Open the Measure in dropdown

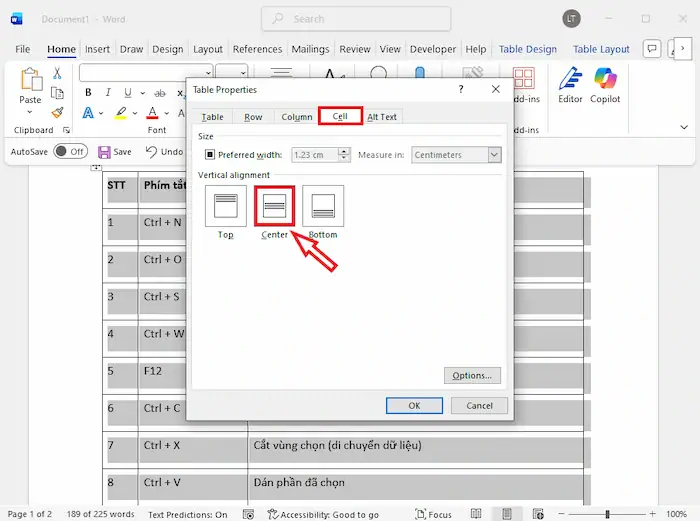(x=494, y=155)
